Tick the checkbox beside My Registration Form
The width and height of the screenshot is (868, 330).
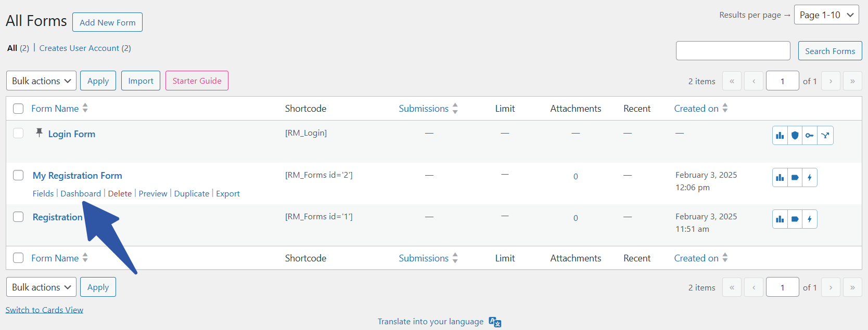pyautogui.click(x=18, y=175)
